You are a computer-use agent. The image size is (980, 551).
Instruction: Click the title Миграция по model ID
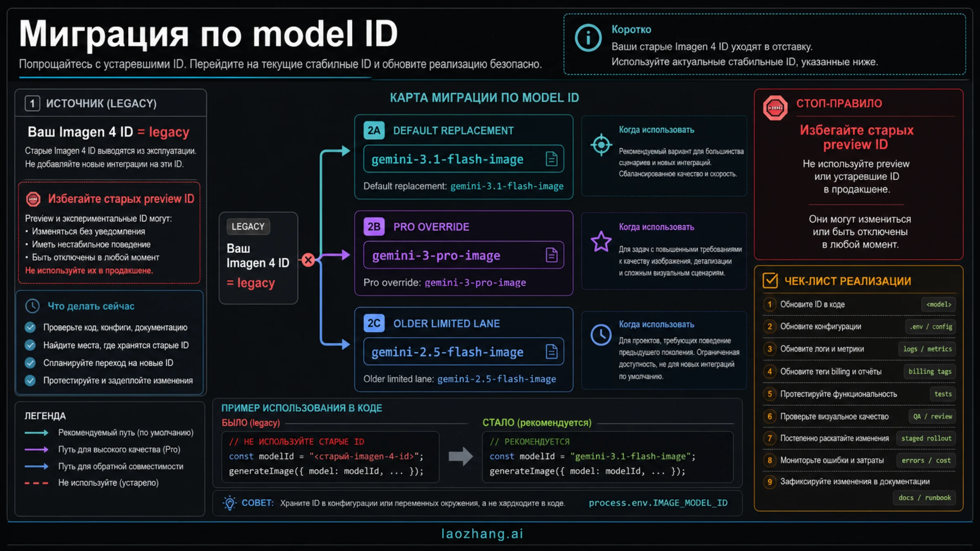coord(208,34)
